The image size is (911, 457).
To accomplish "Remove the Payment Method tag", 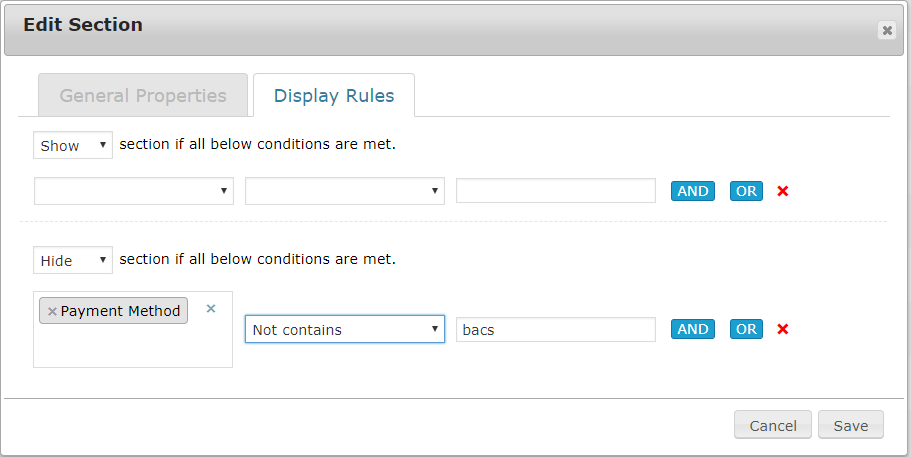I will (52, 311).
